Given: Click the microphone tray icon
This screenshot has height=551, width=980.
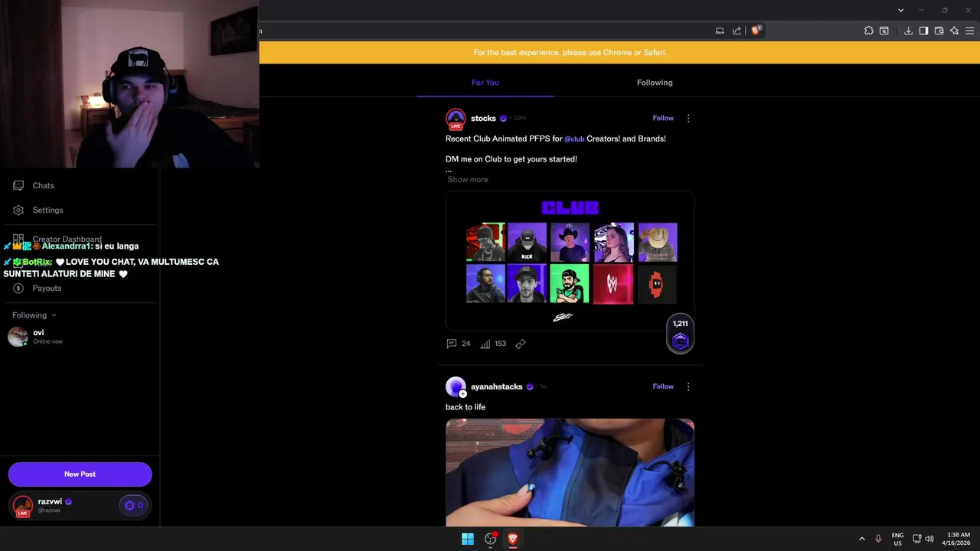Looking at the screenshot, I should tap(878, 539).
